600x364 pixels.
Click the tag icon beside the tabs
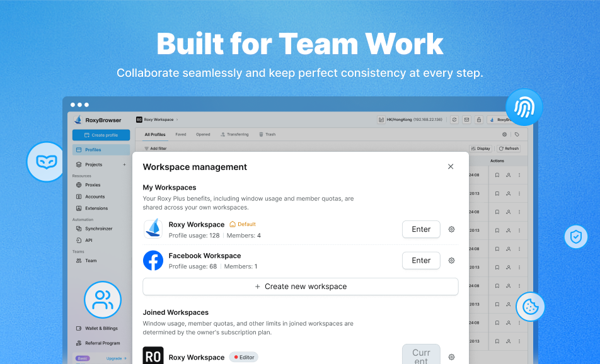pos(517,135)
